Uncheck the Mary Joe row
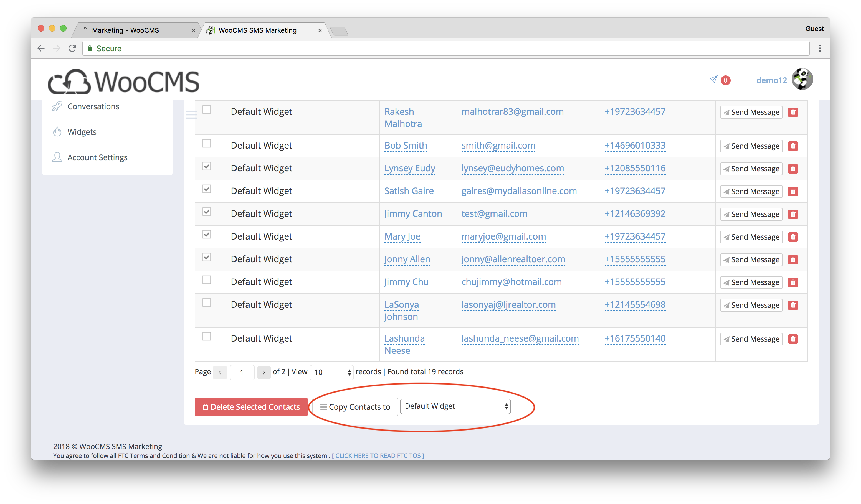 [207, 234]
